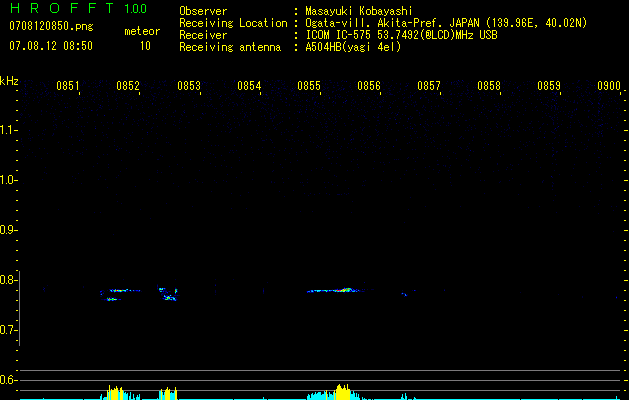
Task: Click the 0.7 kHz axis label
Action: coord(8,330)
